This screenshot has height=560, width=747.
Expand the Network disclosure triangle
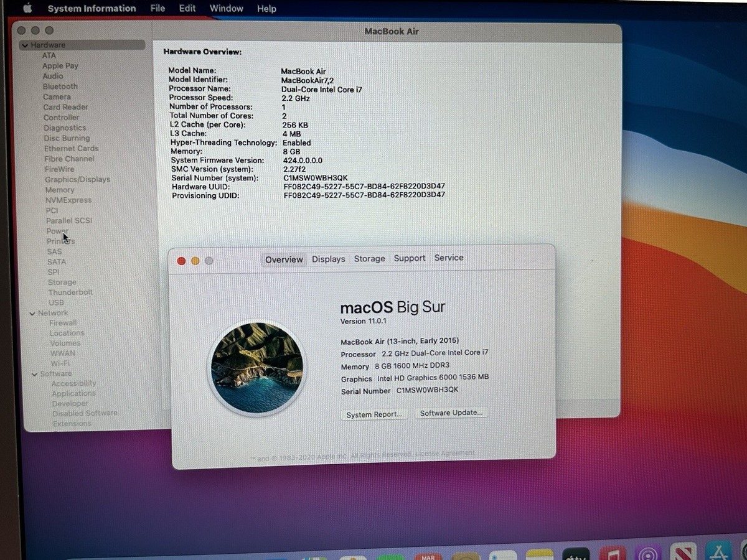coord(32,312)
